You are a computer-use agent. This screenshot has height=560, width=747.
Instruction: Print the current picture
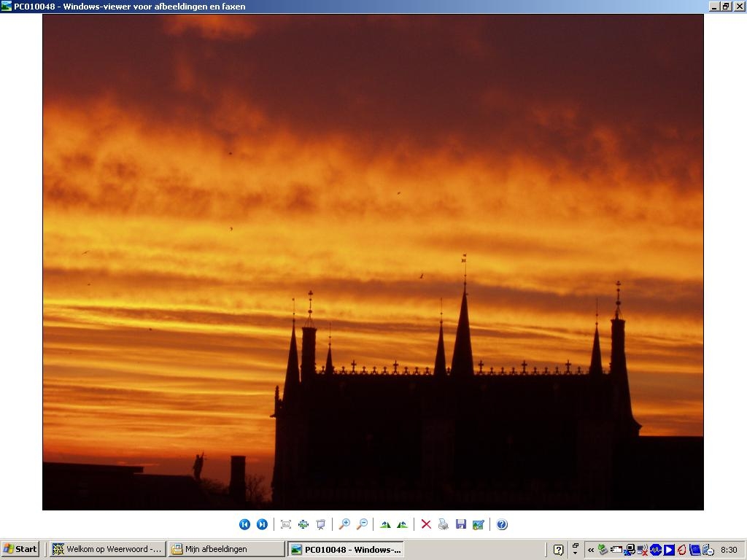[444, 524]
